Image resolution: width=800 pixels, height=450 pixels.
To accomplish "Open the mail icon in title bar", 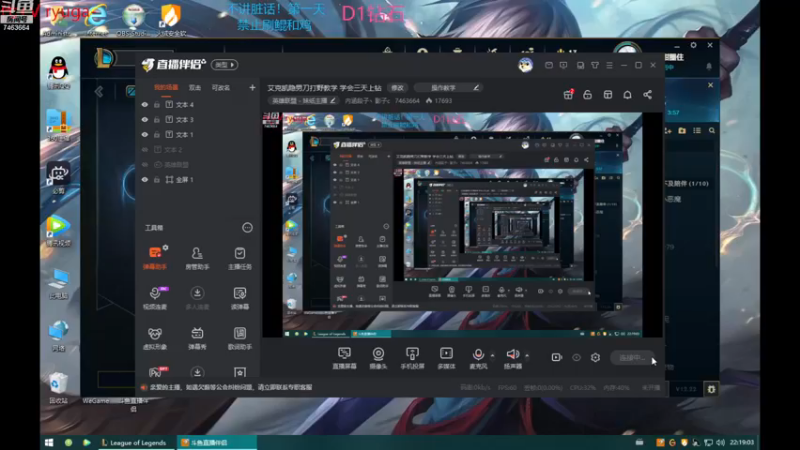I will [x=549, y=65].
